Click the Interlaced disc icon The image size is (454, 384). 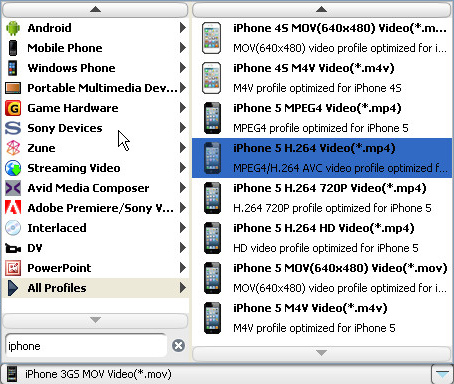13,228
